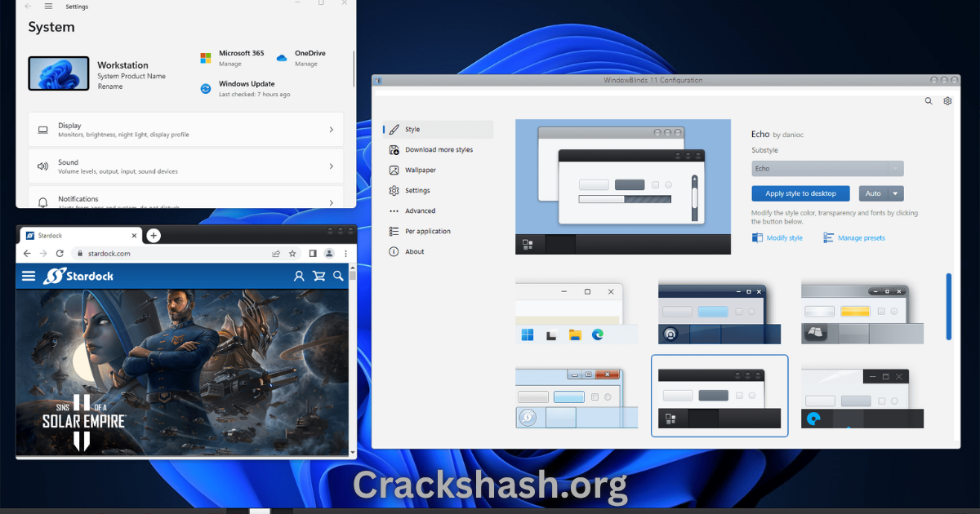The image size is (980, 514).
Task: Open the Echo substyle dropdown
Action: click(x=827, y=169)
